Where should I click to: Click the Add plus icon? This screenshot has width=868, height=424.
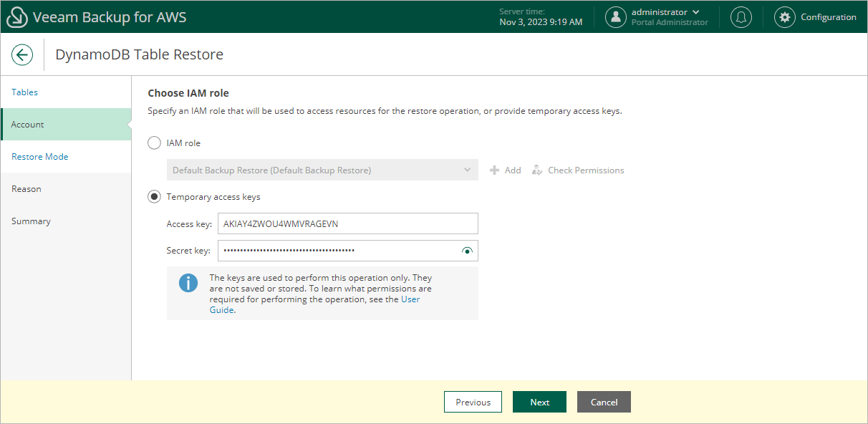click(x=494, y=170)
